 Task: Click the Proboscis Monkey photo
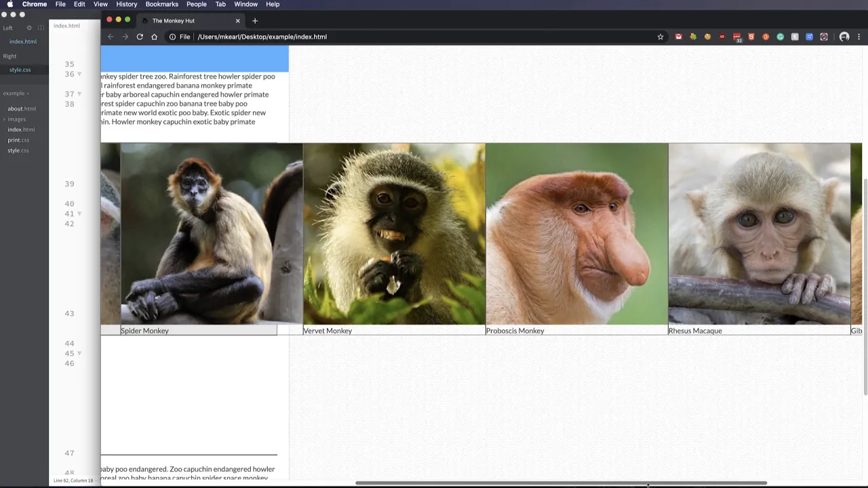(x=576, y=234)
